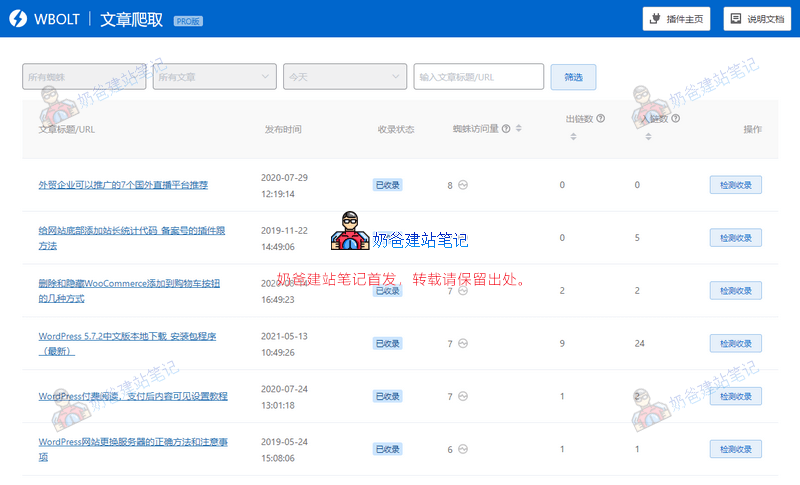
Task: Click 检测收录 button for the first article
Action: pyautogui.click(x=735, y=185)
